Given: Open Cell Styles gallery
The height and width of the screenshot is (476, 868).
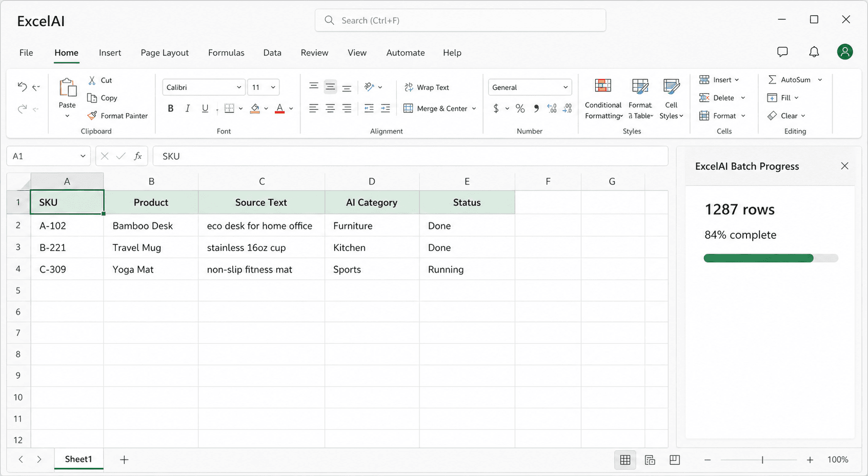Looking at the screenshot, I should click(671, 99).
